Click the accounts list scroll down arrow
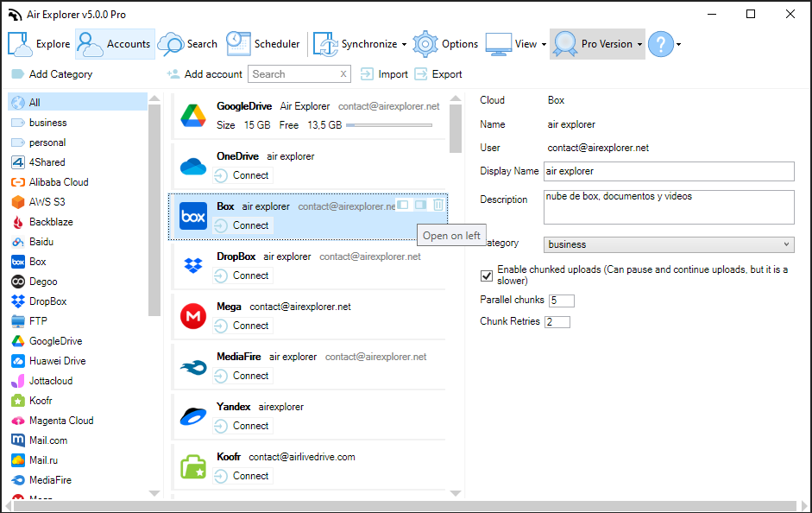Viewport: 812px width, 513px height. pyautogui.click(x=456, y=493)
